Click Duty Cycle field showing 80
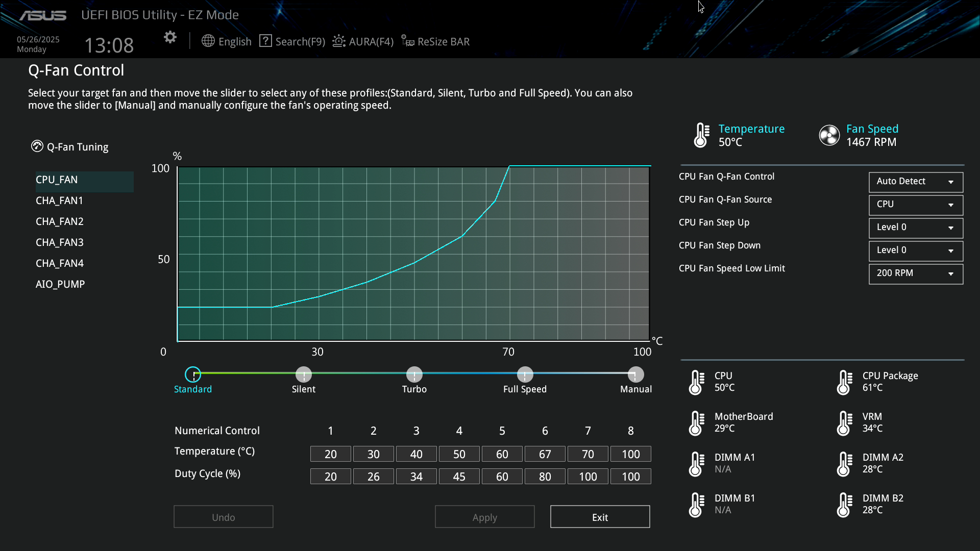 click(x=545, y=477)
